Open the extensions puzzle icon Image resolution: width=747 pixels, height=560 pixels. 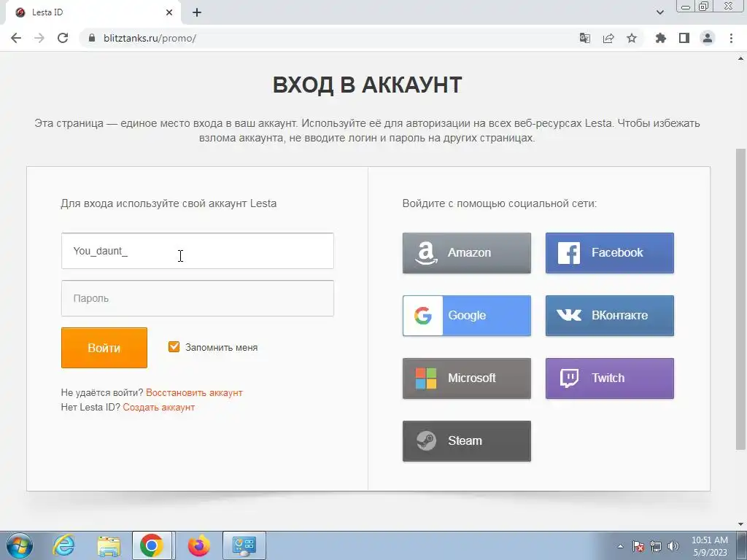(661, 38)
